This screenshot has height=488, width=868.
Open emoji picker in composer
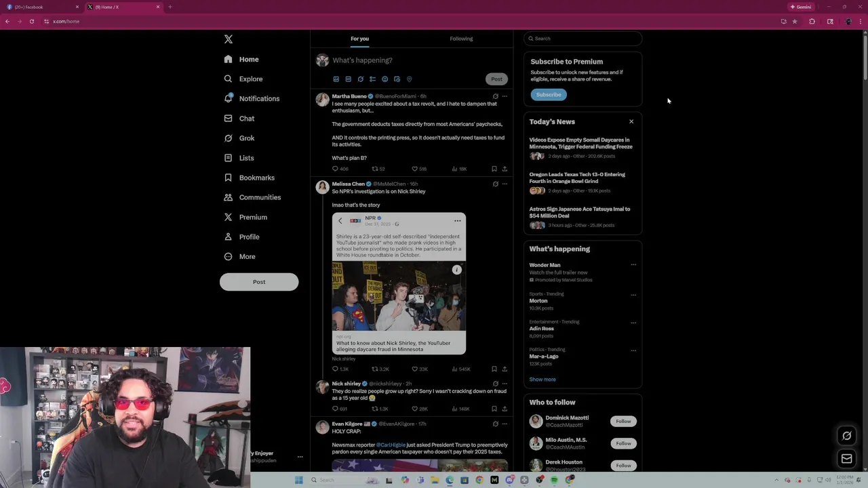(x=384, y=79)
